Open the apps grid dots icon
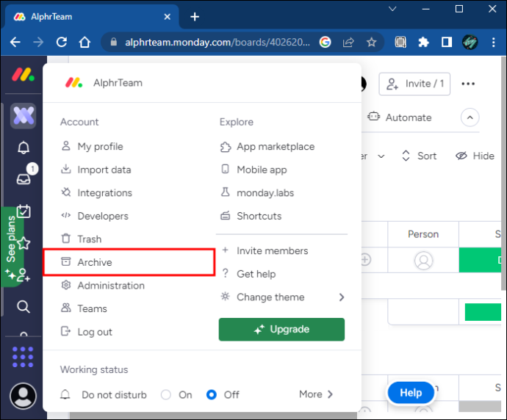The image size is (507, 420). (x=23, y=357)
